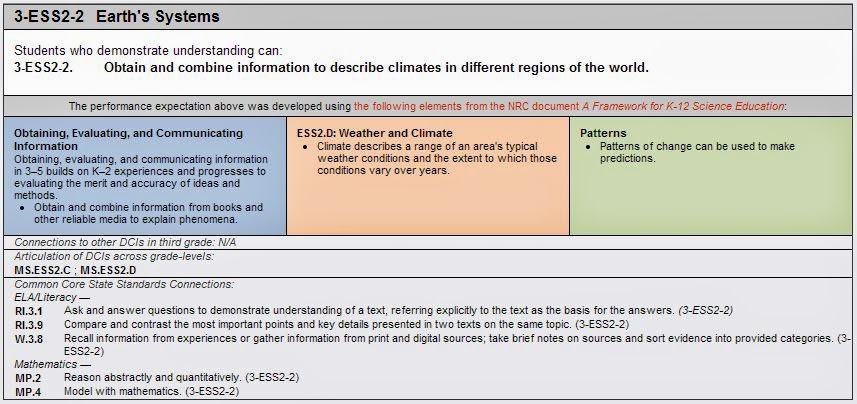Viewport: 857px width, 404px height.
Task: Select the W.3.8 standard code
Action: (28, 338)
